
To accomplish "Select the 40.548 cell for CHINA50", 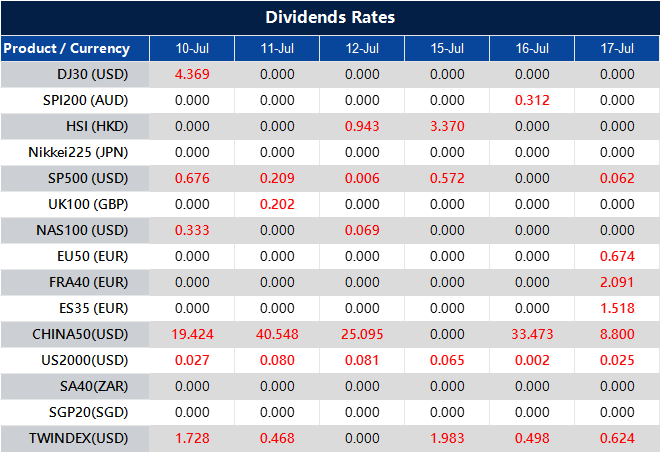I will tap(276, 334).
